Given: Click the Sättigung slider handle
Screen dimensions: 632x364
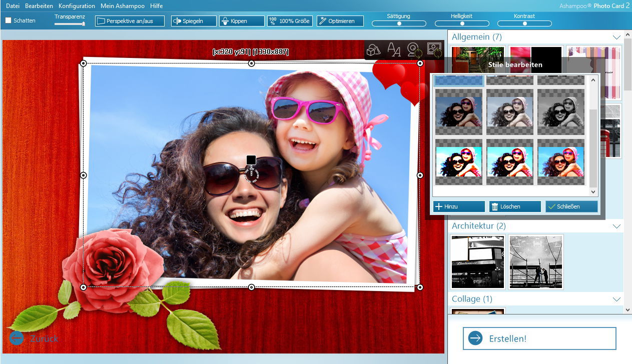Looking at the screenshot, I should pyautogui.click(x=399, y=23).
